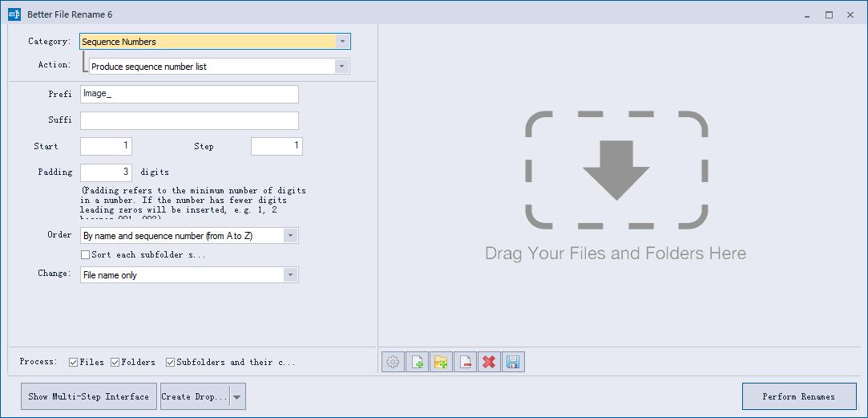
Task: Click the Process: label
Action: click(38, 362)
